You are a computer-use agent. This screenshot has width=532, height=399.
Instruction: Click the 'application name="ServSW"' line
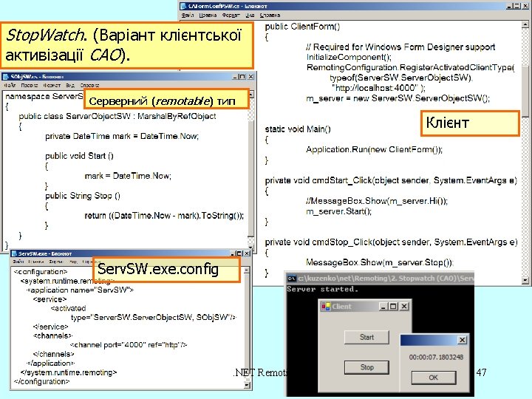[81, 290]
